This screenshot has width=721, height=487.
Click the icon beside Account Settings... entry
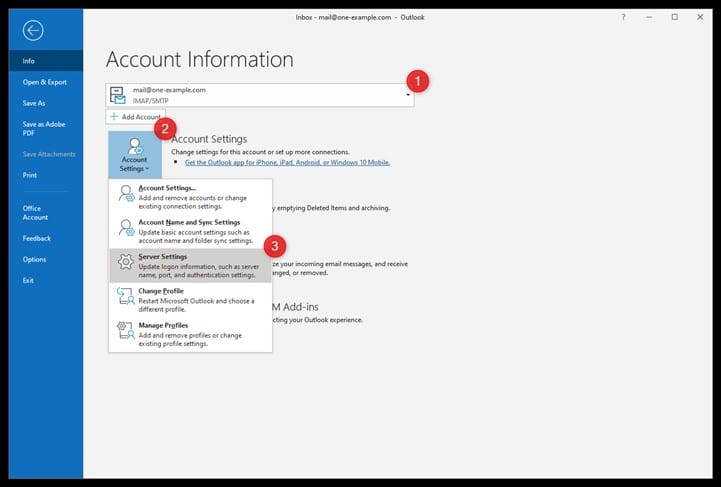(x=126, y=194)
